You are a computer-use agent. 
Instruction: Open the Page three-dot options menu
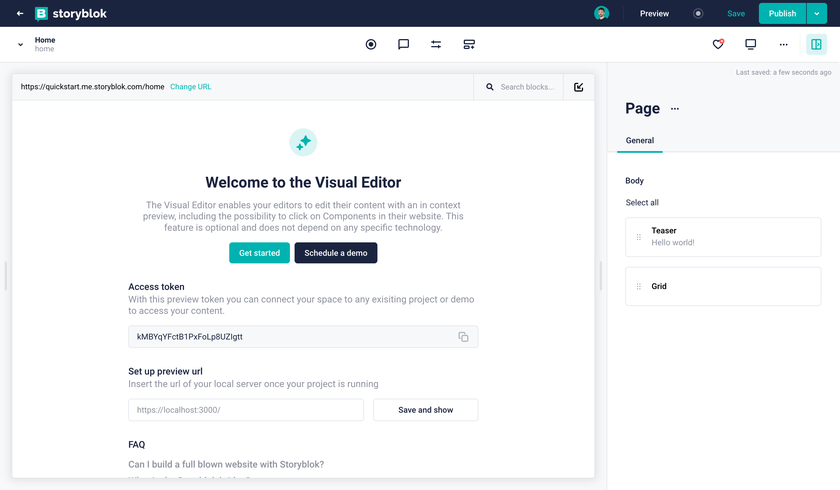(675, 109)
